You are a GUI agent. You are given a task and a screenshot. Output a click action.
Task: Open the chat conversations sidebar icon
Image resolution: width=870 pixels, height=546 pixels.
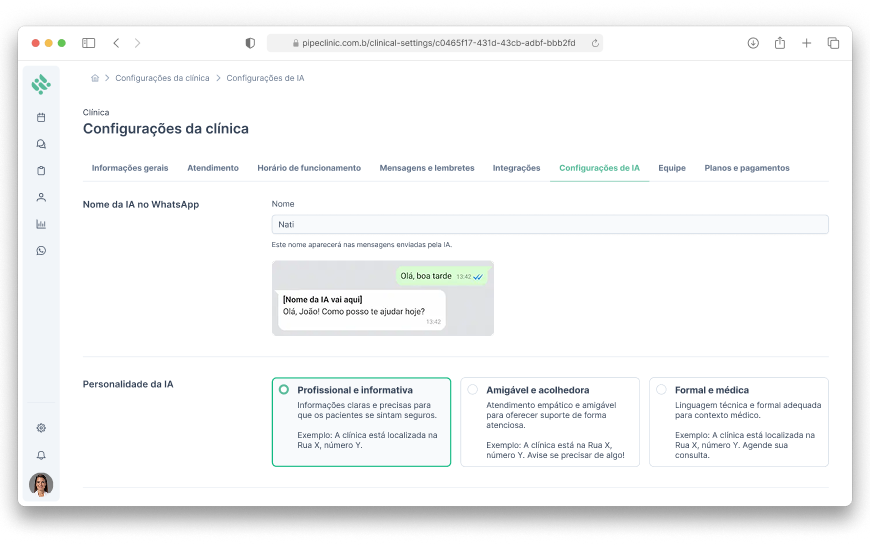coord(41,144)
